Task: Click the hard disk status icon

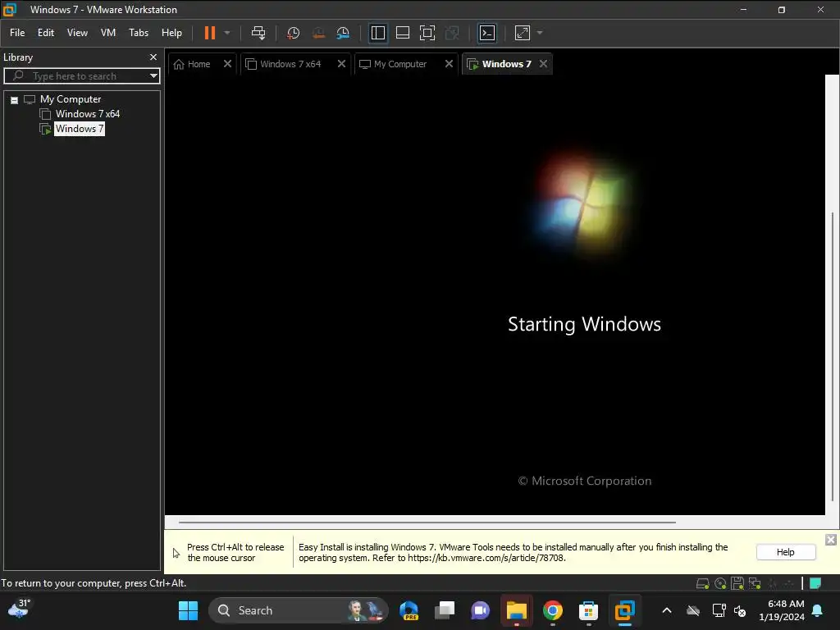Action: 702,583
